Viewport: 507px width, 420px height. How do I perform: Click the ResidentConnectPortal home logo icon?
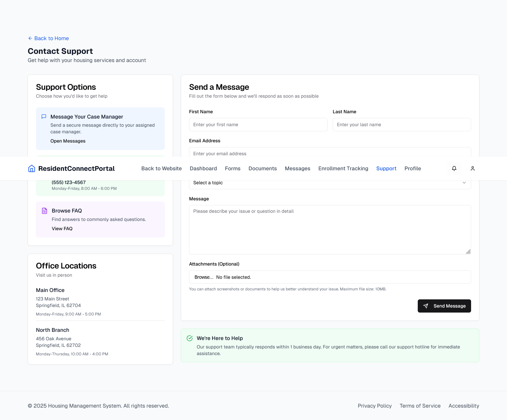click(x=32, y=168)
